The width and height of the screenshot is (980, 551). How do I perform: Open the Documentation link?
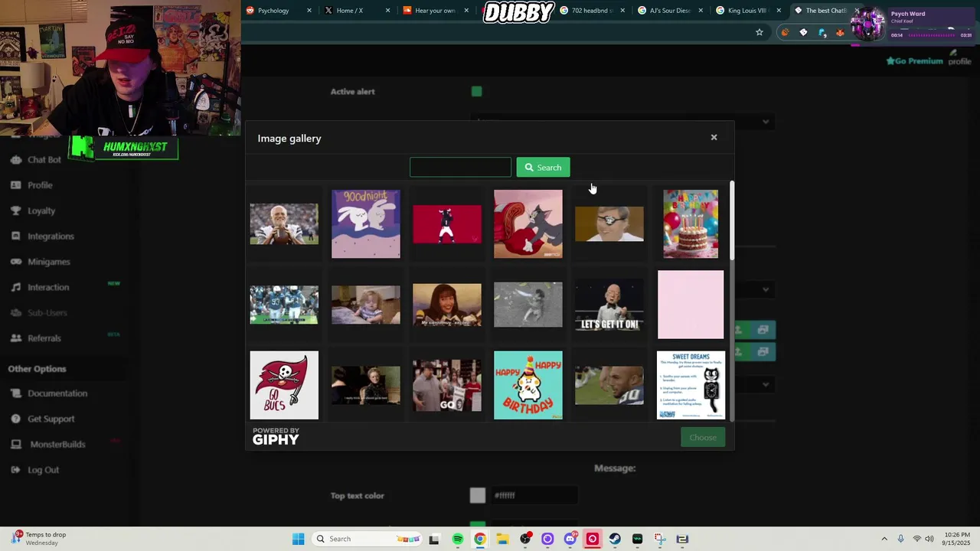click(57, 393)
